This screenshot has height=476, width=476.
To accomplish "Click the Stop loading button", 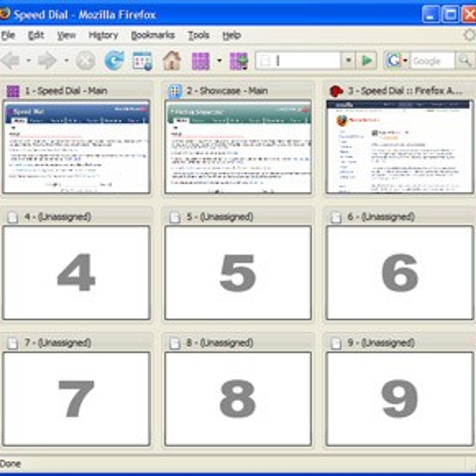I will 85,61.
